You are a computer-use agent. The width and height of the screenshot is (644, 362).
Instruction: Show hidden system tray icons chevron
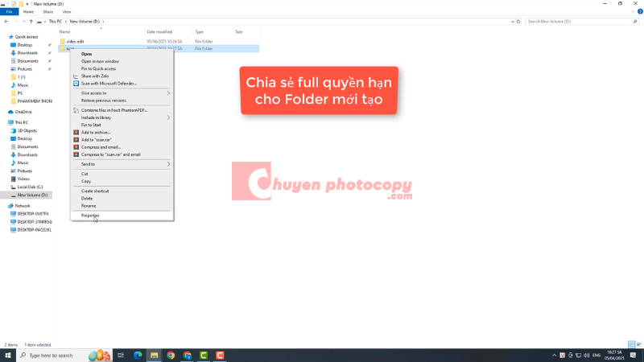[554, 356]
